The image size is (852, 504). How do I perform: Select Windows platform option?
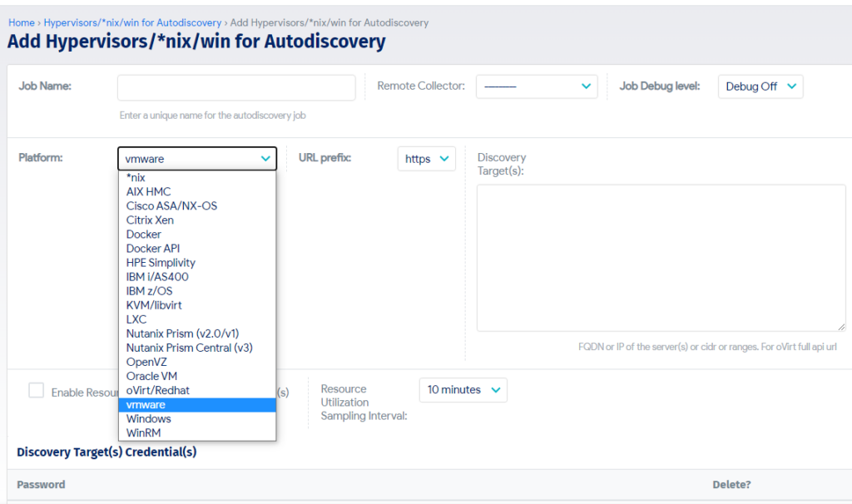coord(197,418)
